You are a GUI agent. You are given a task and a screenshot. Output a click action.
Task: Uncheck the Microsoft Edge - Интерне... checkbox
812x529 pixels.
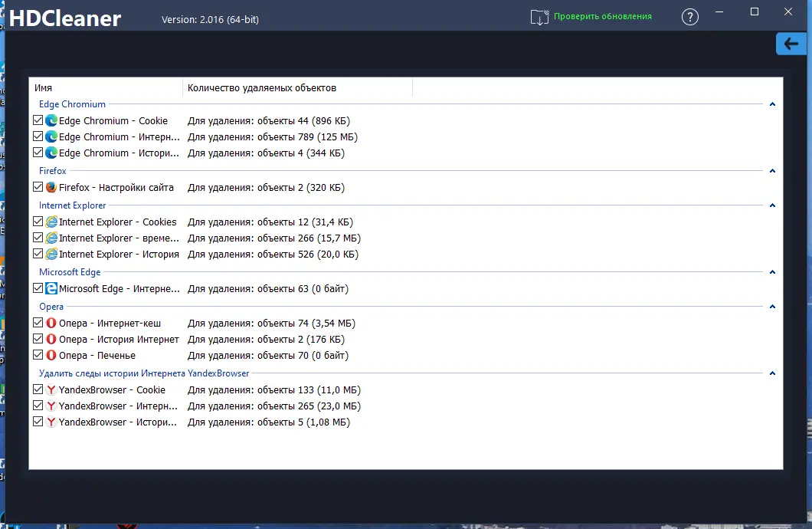click(38, 288)
